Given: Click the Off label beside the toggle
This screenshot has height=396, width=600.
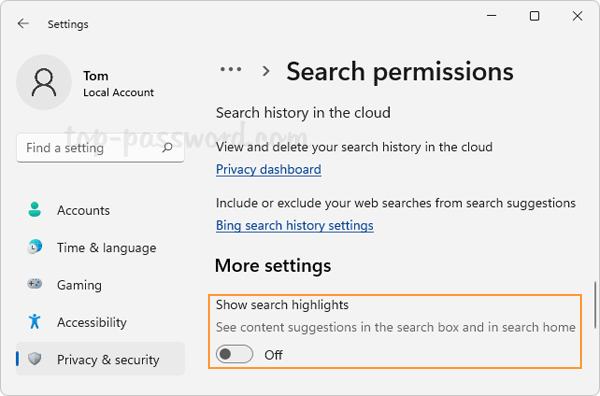Looking at the screenshot, I should [273, 355].
